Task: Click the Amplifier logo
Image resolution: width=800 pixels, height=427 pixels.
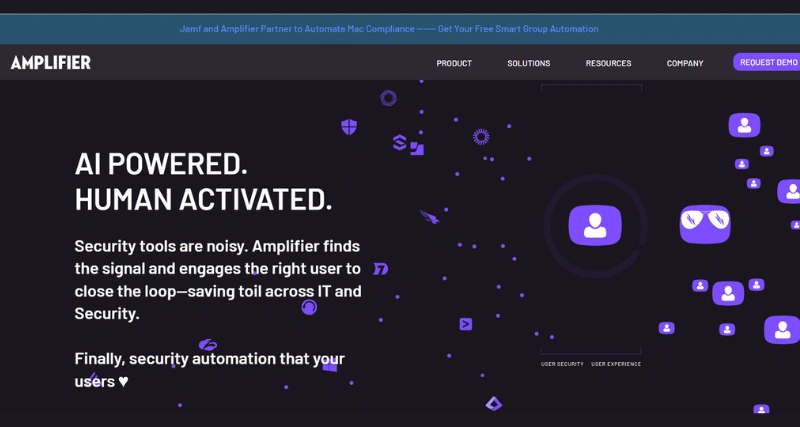Action: (x=51, y=63)
